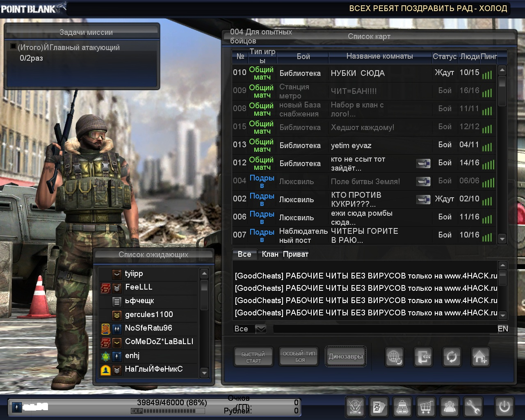The image size is (525, 420).
Task: Open settings wrench icon
Action: [473, 407]
